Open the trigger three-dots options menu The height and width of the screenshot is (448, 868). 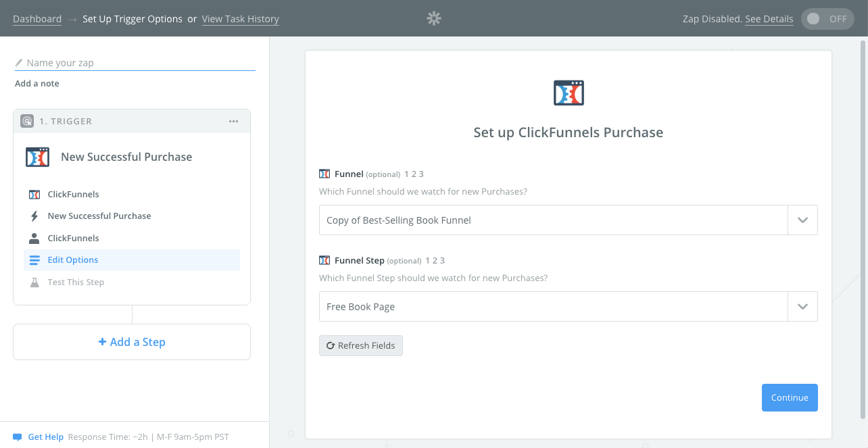click(233, 122)
